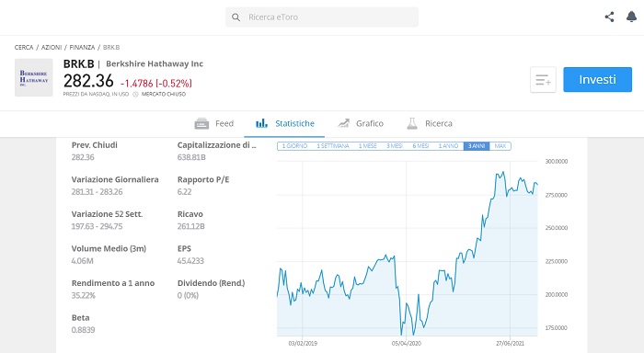Click the EPS value 45.4233
The width and height of the screenshot is (644, 353).
click(190, 261)
